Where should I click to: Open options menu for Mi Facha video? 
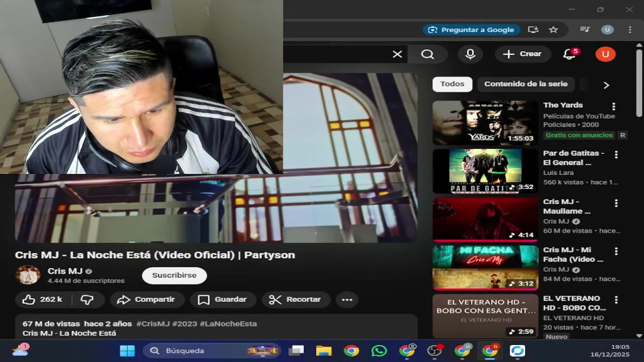pyautogui.click(x=616, y=251)
